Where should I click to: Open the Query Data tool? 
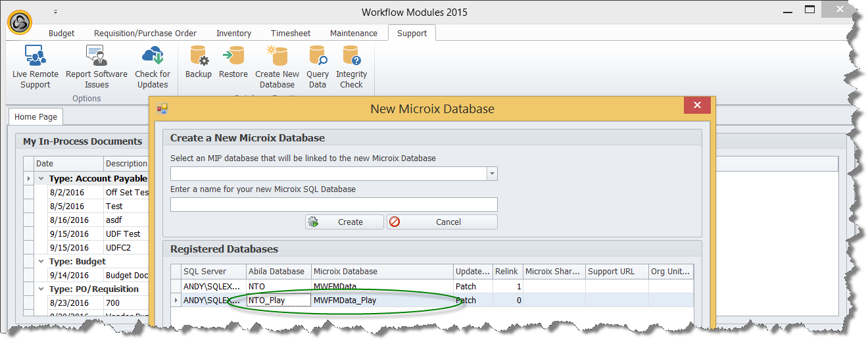coord(318,67)
